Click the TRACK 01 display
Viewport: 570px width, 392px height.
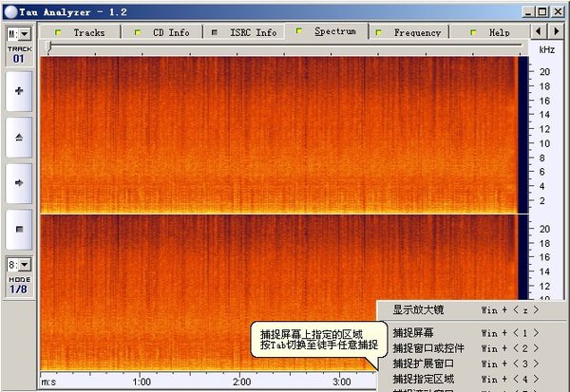pos(19,55)
